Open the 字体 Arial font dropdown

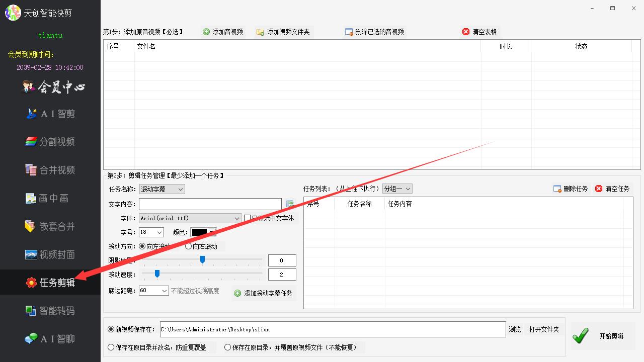190,218
